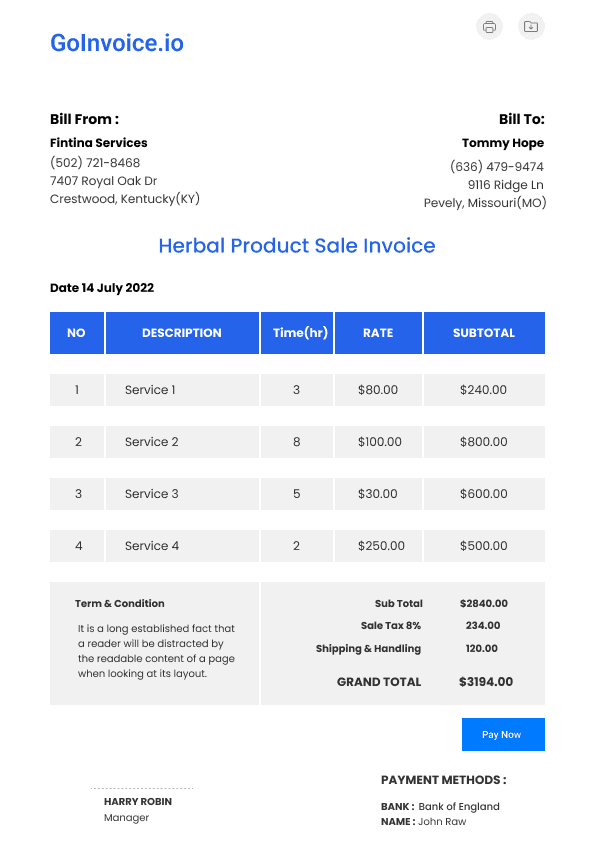Click the Tommy Hope recipient name
Image resolution: width=595 pixels, height=842 pixels.
(x=503, y=143)
